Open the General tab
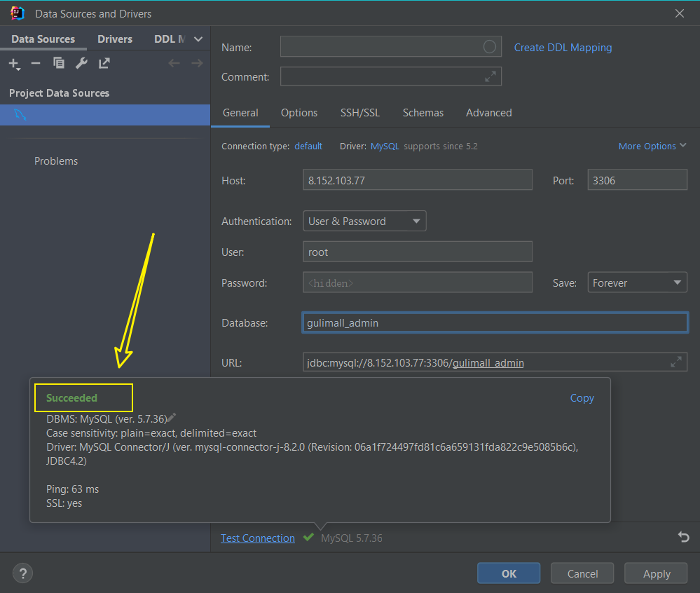The width and height of the screenshot is (700, 593). tap(240, 113)
